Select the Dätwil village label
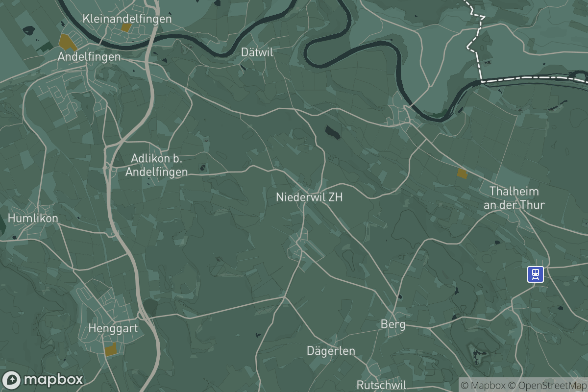 point(257,52)
